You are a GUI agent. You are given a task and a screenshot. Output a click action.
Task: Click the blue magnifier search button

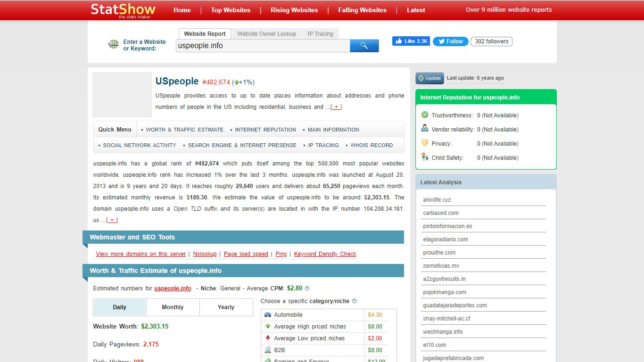point(364,46)
